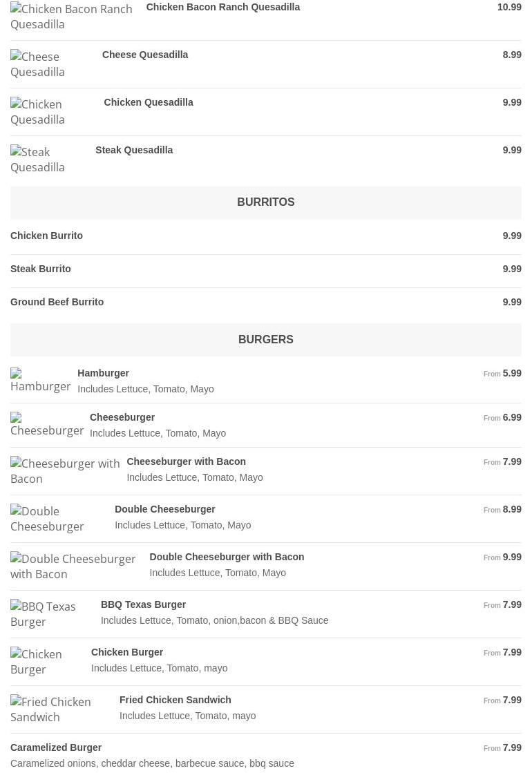Image resolution: width=532 pixels, height=773 pixels.
Task: Open the BBQ Texas Burger image
Action: coord(51,614)
